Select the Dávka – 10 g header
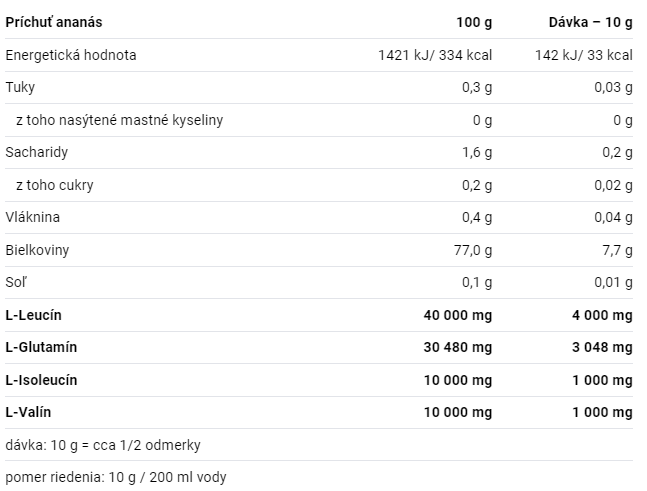The image size is (647, 491). click(x=590, y=22)
